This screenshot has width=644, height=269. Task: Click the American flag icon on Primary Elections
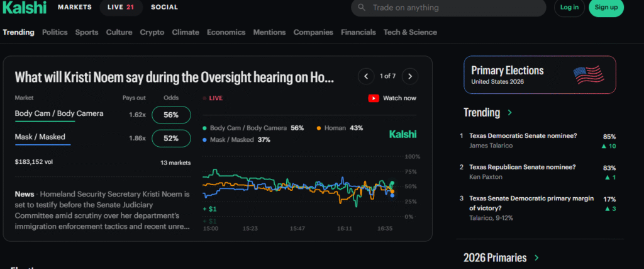click(x=589, y=75)
